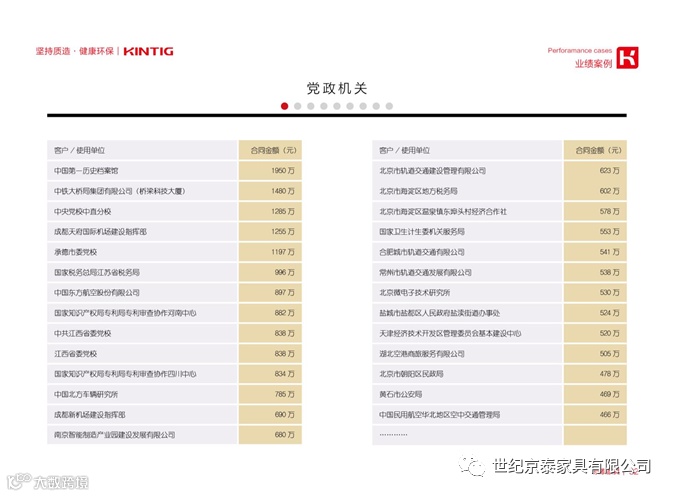Click the amount 538 万
The width and height of the screenshot is (673, 496).
(x=609, y=272)
